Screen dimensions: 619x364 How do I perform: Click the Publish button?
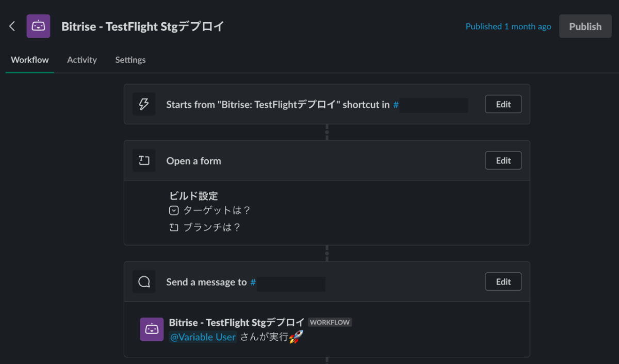tap(585, 26)
